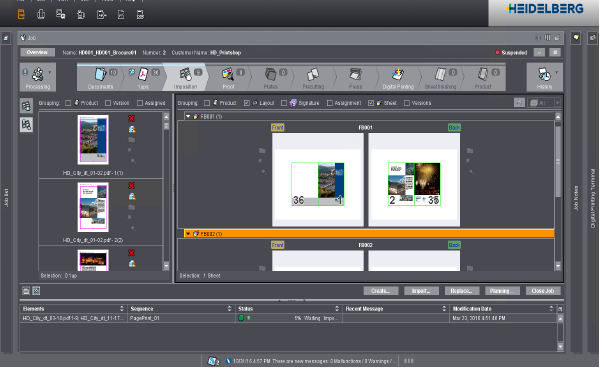The width and height of the screenshot is (604, 370).
Task: Click the second top toolbar icon
Action: pos(40,14)
